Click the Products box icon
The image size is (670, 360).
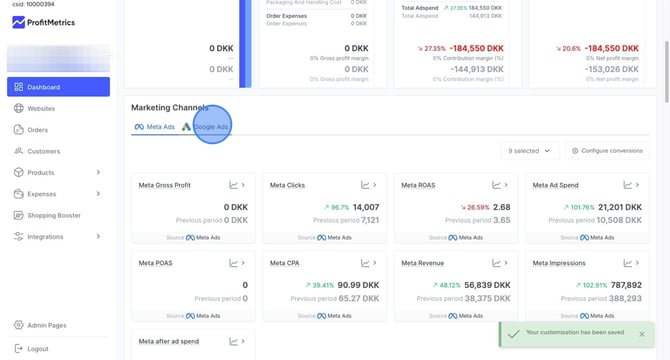(x=18, y=172)
